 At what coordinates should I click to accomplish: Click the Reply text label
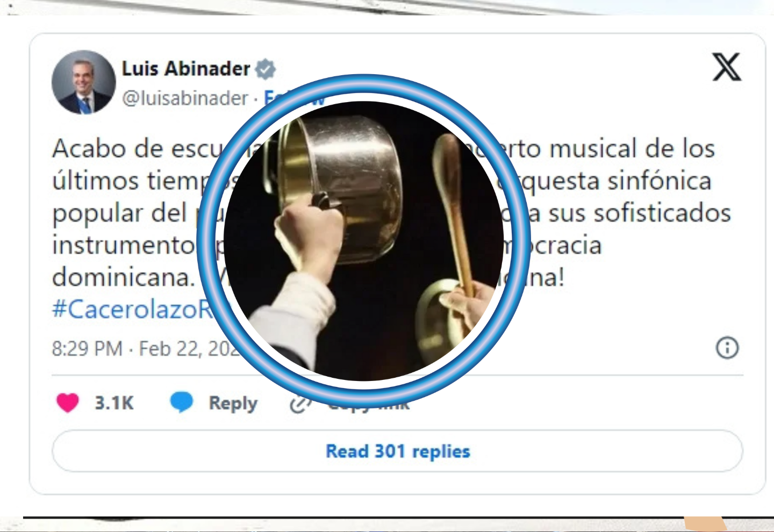coord(233,403)
